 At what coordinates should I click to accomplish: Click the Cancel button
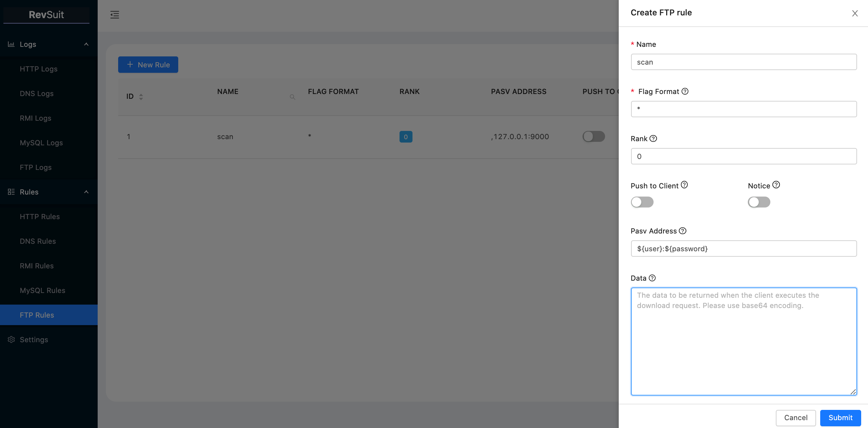click(796, 417)
